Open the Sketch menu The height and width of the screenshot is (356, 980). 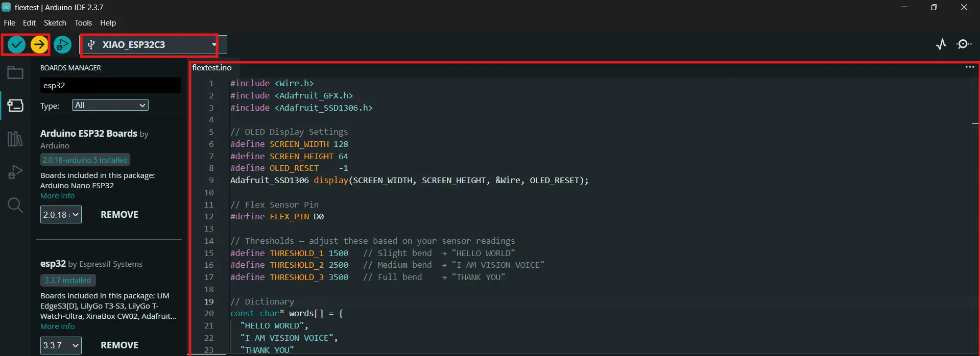55,23
